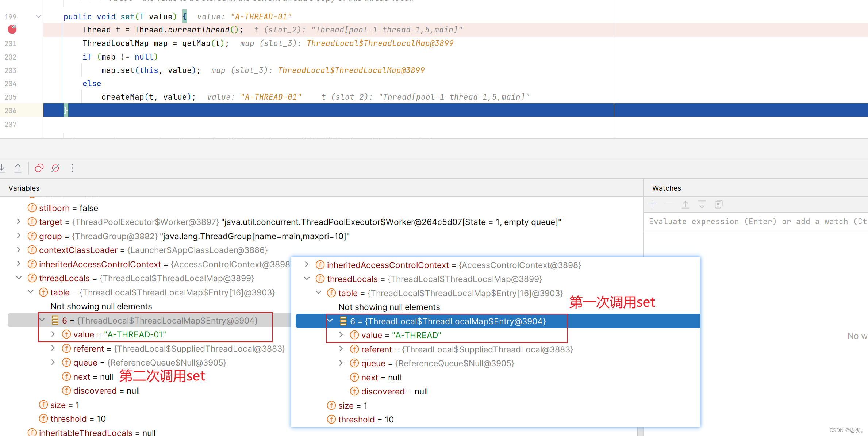Collapse the table Entry[16] node in Variables
Image resolution: width=868 pixels, height=436 pixels.
(31, 292)
